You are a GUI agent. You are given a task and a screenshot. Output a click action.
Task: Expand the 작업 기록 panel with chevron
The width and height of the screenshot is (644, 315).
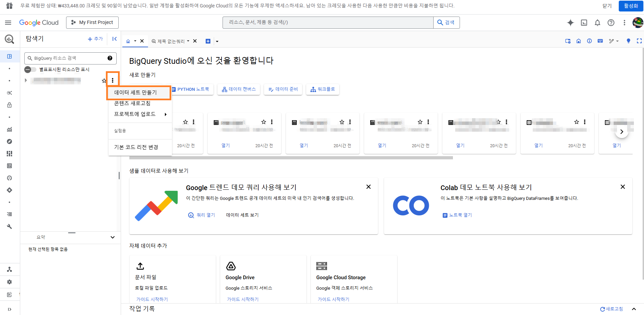(634, 309)
